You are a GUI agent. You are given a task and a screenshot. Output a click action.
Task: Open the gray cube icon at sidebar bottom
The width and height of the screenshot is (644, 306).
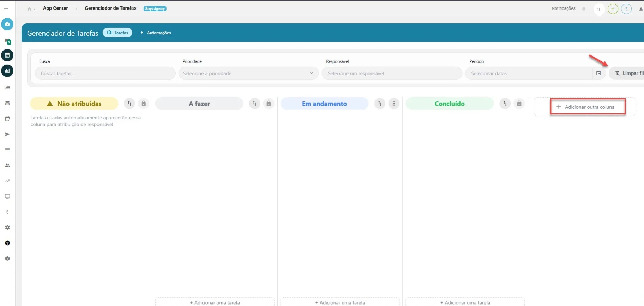(7, 259)
